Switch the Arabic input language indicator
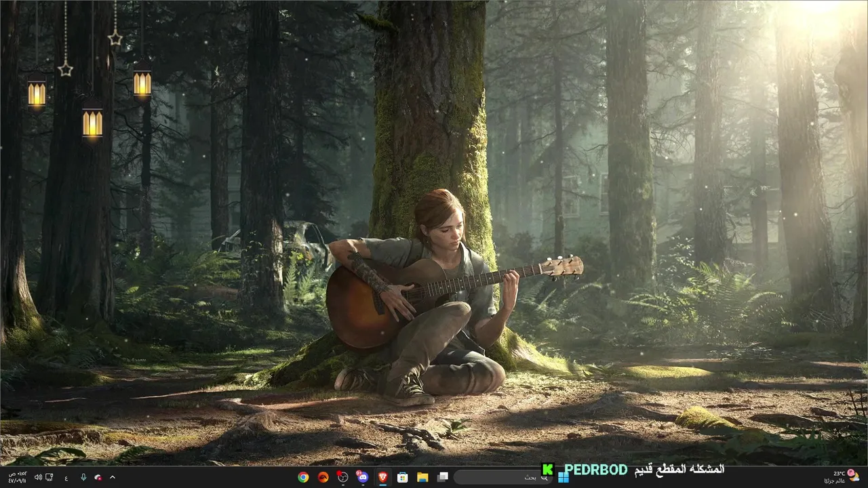 point(66,477)
